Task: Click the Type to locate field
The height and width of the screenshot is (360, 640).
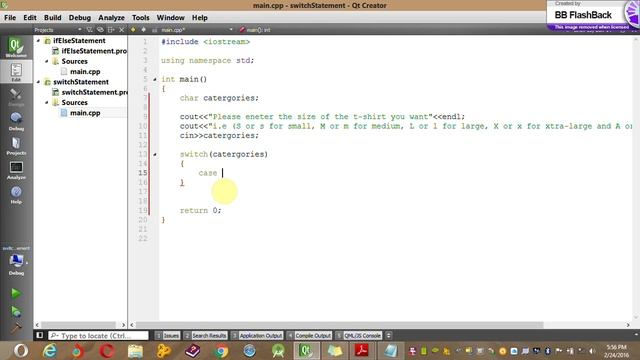Action: pos(98,336)
